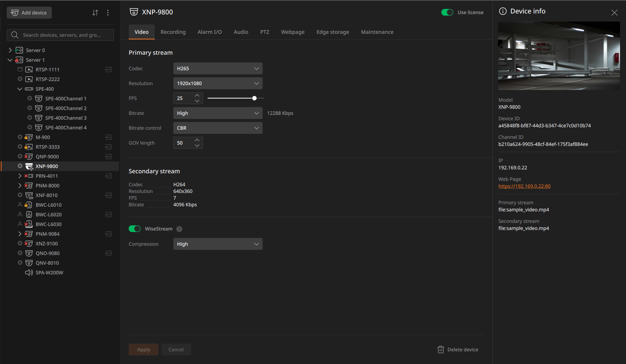Click the status icon beside RTSP-1111

tap(20, 70)
